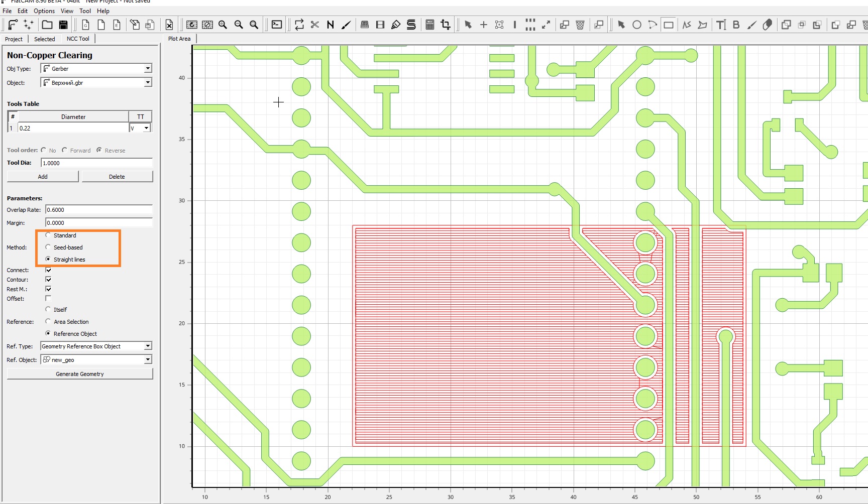Click the Generate Geometry button
Image resolution: width=868 pixels, height=504 pixels.
(80, 374)
